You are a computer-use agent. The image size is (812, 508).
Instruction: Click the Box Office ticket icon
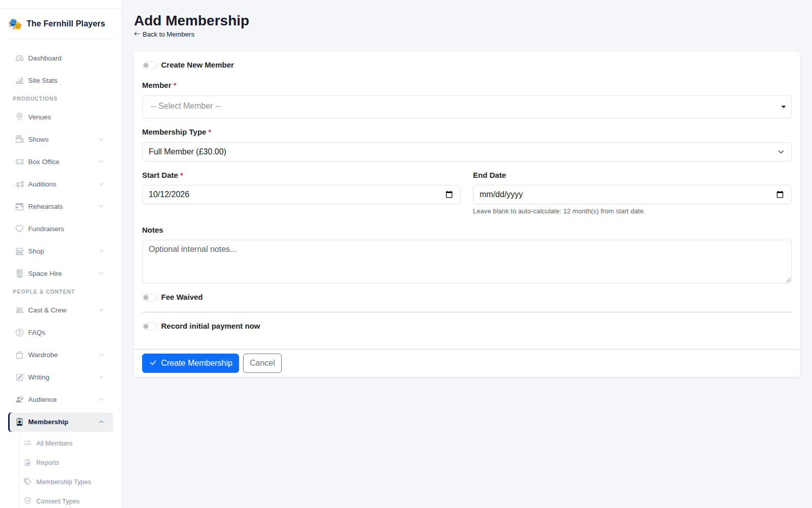pyautogui.click(x=19, y=162)
